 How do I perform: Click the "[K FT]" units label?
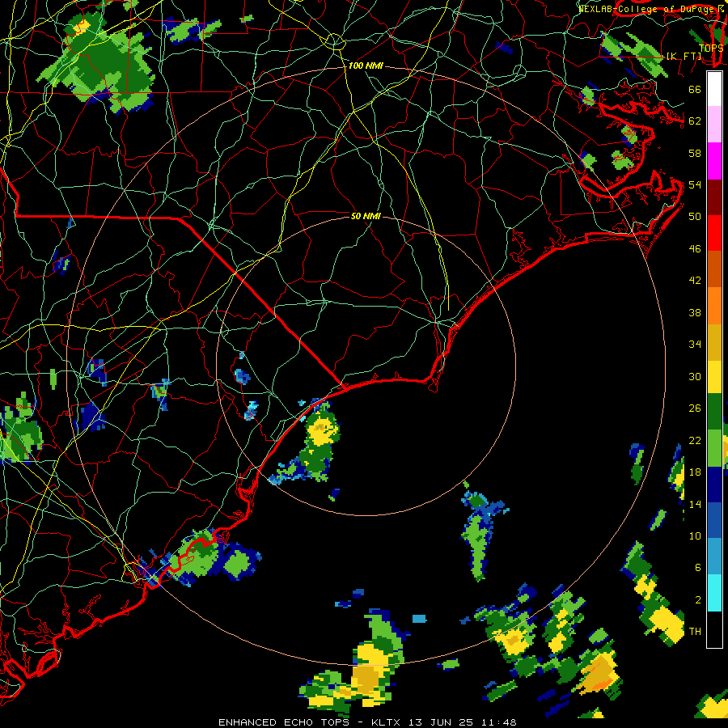685,56
